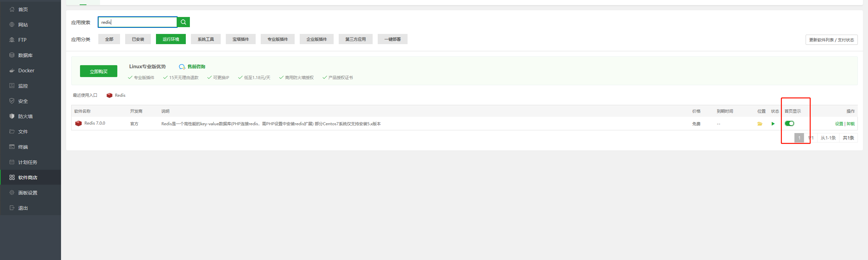Select the 宝塔插件 plugins tab

pos(241,39)
